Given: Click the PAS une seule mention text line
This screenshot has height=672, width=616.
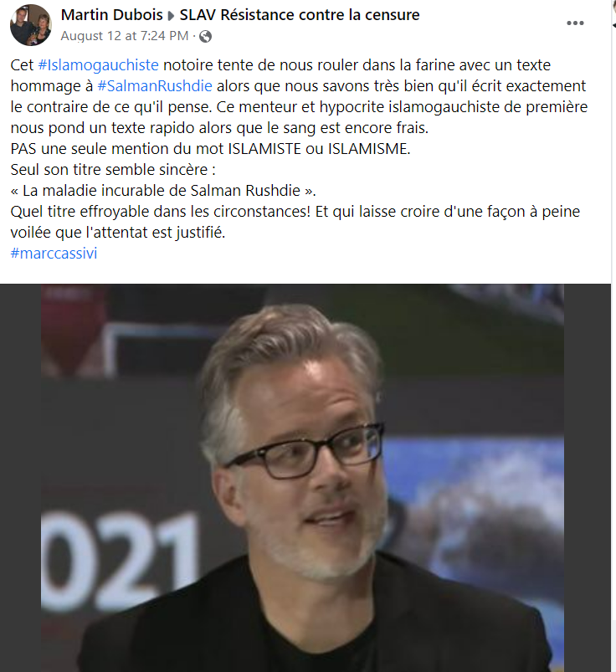Looking at the screenshot, I should [210, 149].
